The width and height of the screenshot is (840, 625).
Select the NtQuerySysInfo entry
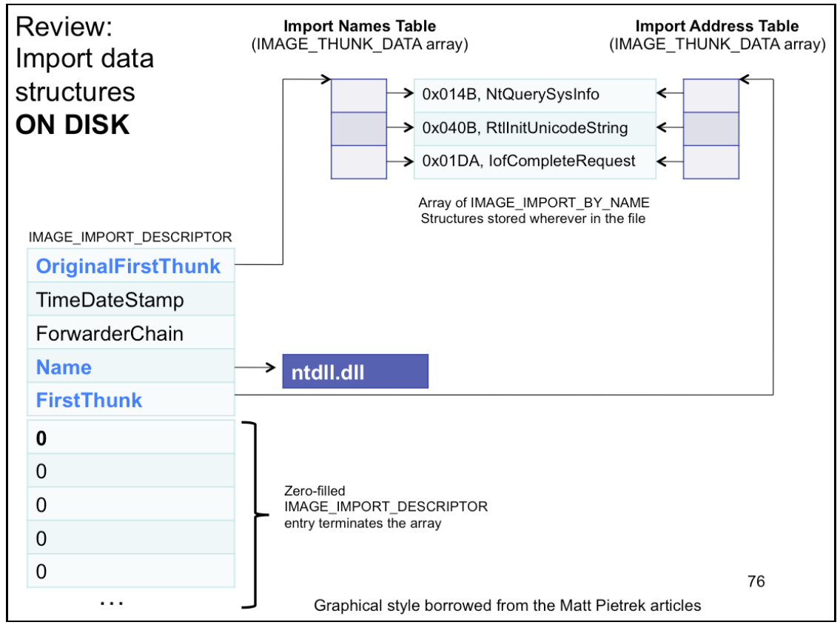coord(534,95)
